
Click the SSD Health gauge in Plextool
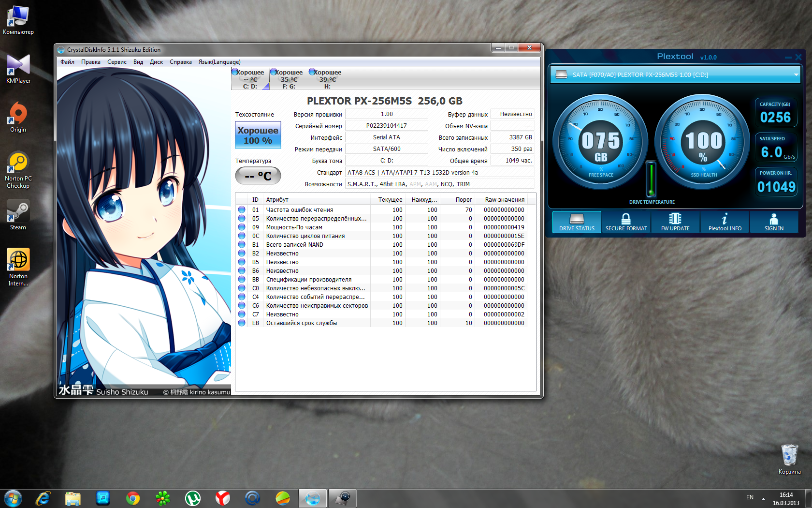703,141
